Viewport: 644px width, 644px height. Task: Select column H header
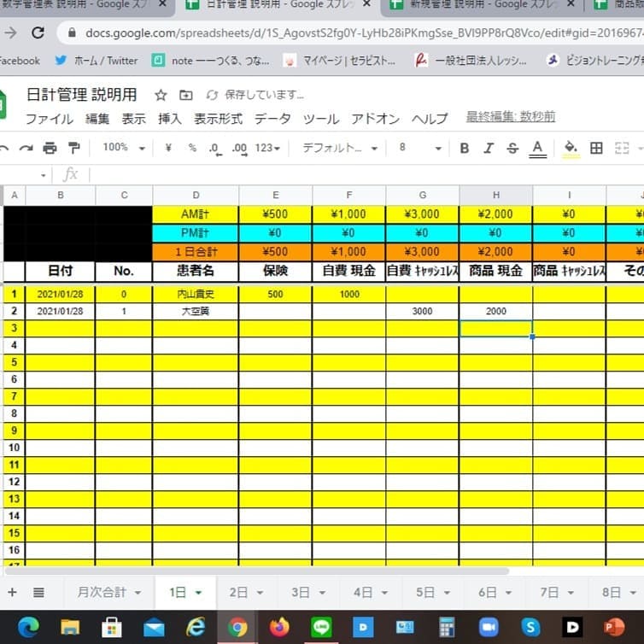pyautogui.click(x=495, y=195)
